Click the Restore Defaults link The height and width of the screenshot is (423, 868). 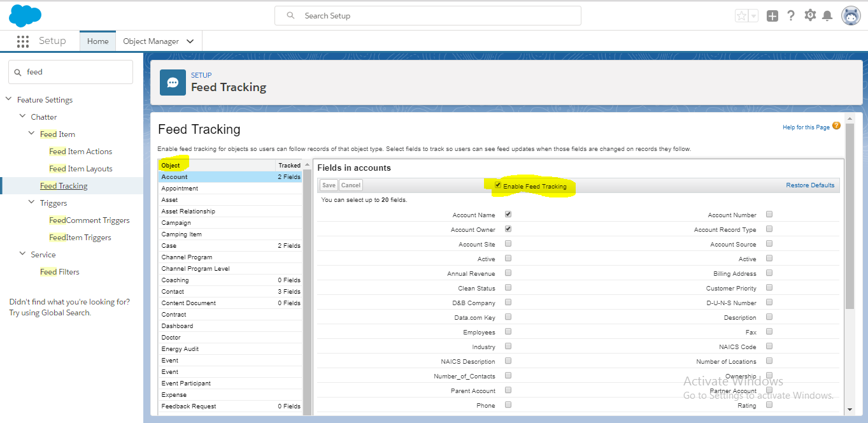pos(810,185)
